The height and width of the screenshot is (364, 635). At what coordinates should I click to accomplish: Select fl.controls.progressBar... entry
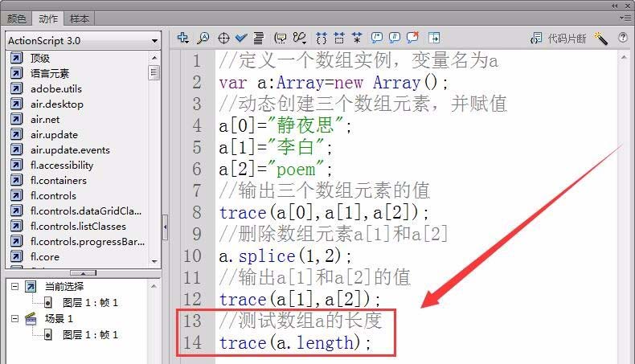tap(88, 242)
